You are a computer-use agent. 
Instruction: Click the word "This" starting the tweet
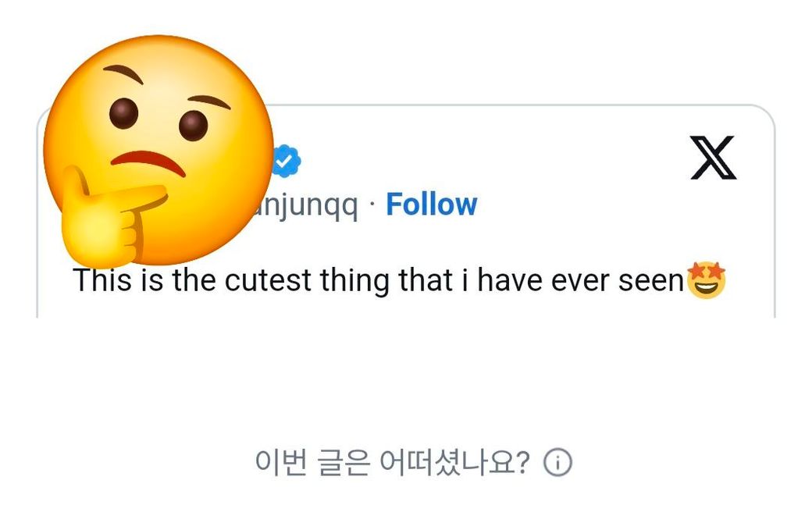pos(96,281)
